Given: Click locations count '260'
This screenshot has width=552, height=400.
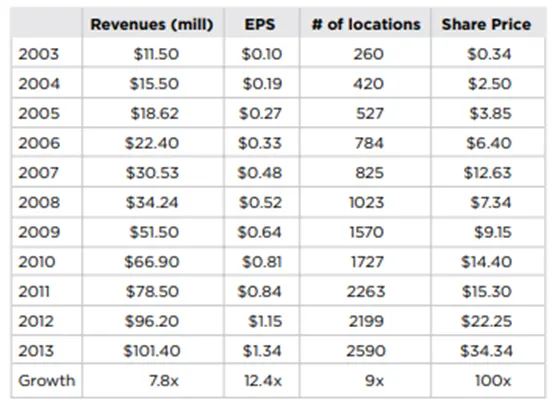Looking at the screenshot, I should pyautogui.click(x=369, y=54).
